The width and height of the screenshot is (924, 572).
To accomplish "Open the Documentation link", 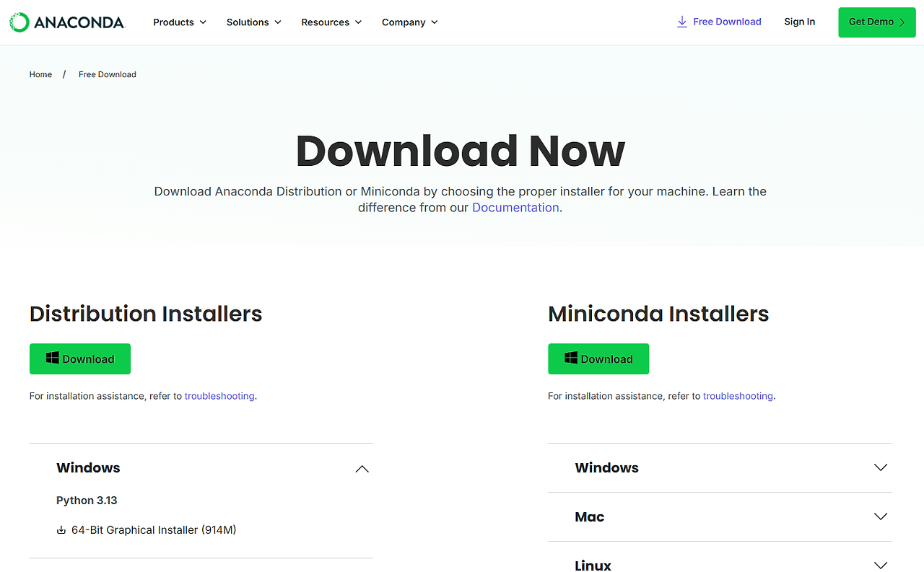I will click(x=515, y=208).
